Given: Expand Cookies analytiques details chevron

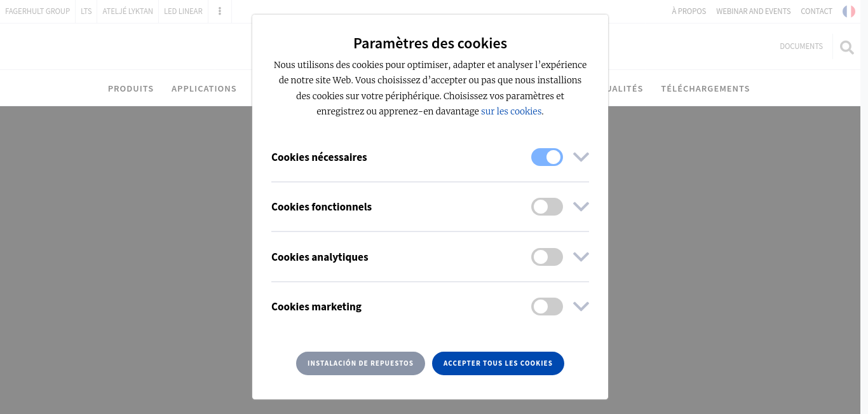Looking at the screenshot, I should click(581, 257).
